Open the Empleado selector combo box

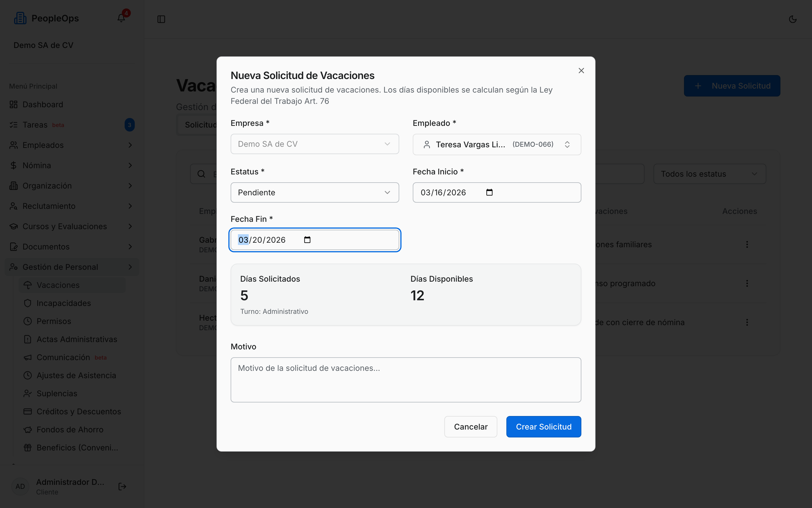point(497,144)
